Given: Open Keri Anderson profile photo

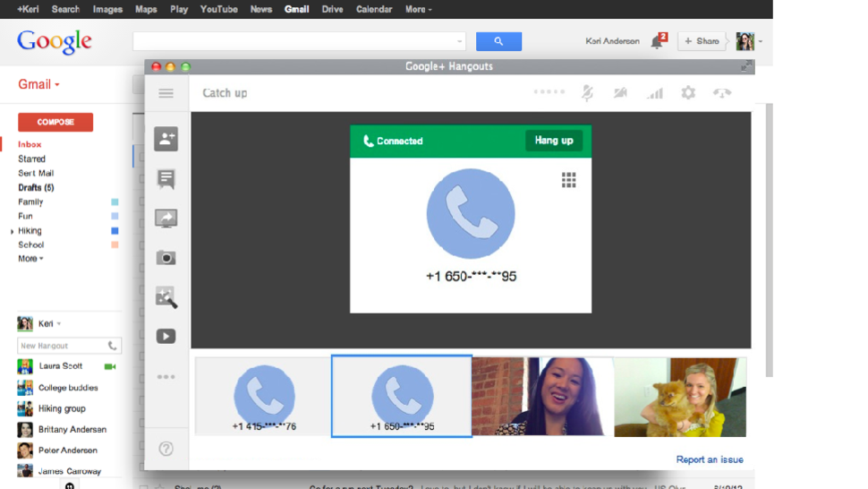Looking at the screenshot, I should click(x=745, y=41).
